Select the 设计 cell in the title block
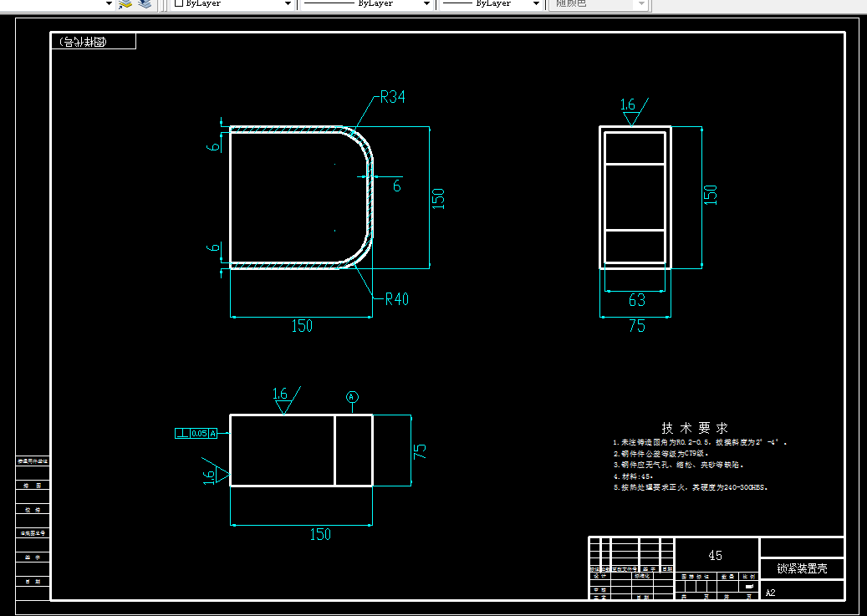 [600, 576]
